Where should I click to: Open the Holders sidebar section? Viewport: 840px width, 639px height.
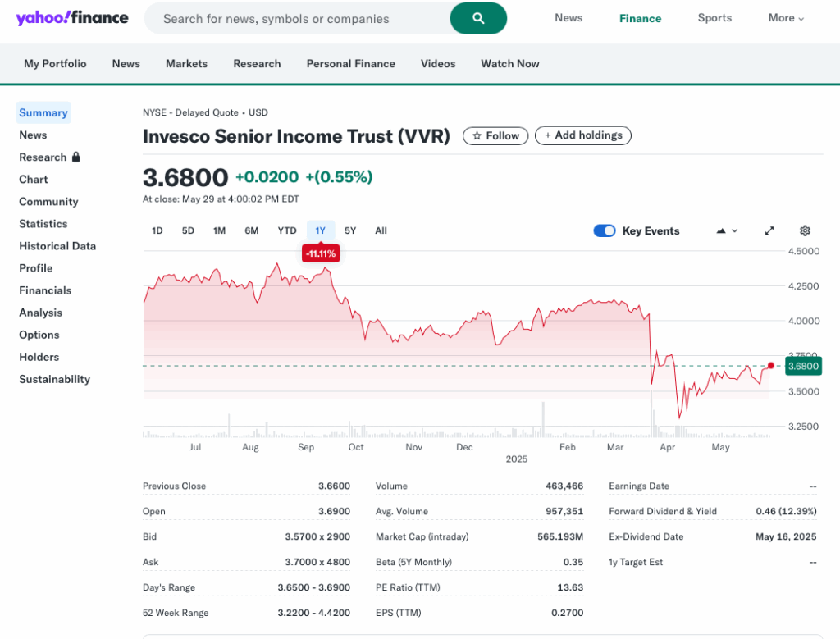coord(39,358)
